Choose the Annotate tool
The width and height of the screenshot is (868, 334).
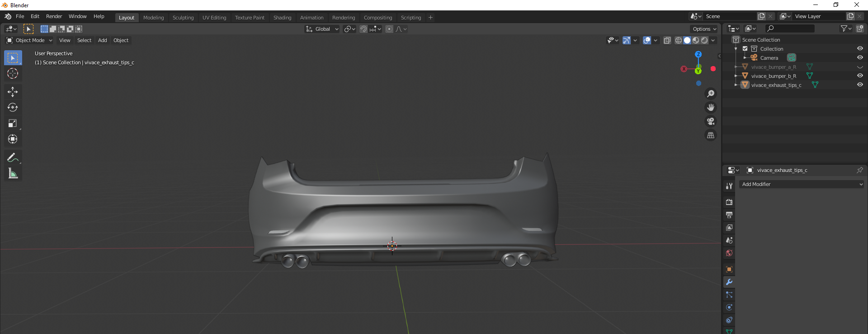[x=13, y=157]
